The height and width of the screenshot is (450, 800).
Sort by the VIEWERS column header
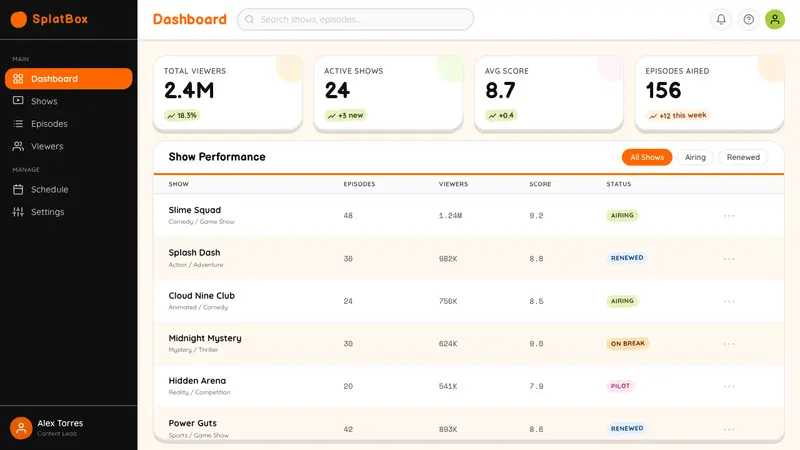[454, 184]
